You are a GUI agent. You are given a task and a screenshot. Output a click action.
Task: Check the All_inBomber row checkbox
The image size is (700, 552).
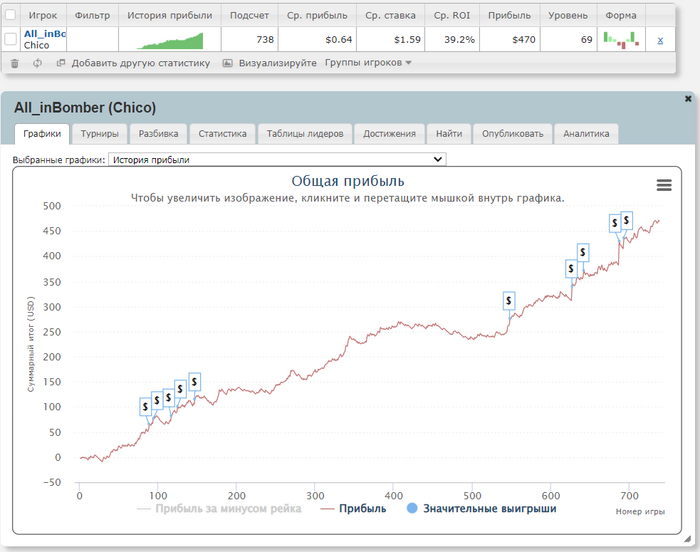[10, 39]
